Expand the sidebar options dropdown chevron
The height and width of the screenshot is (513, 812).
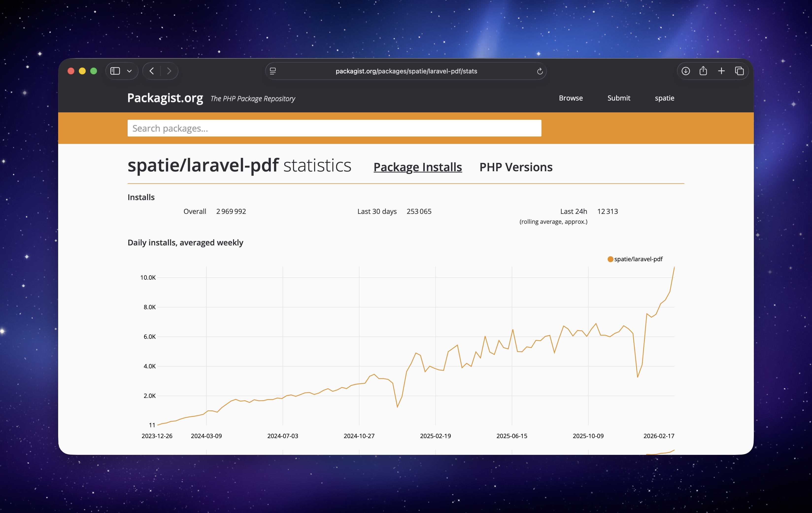tap(129, 71)
